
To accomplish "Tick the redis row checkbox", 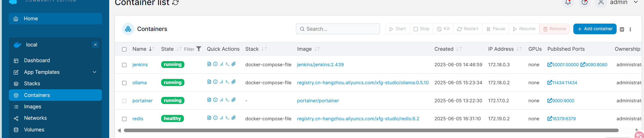I will pyautogui.click(x=124, y=119).
